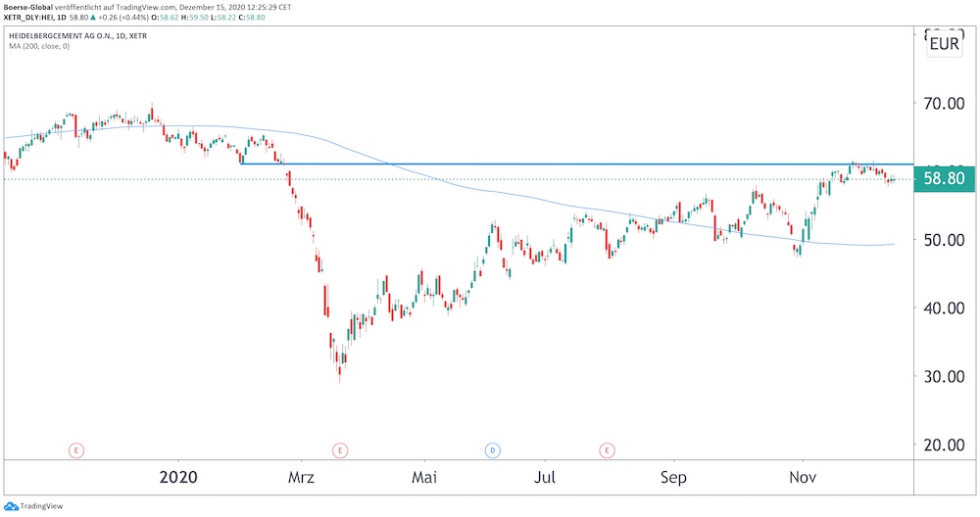This screenshot has width=980, height=517.
Task: Click the 50.00 price axis label
Action: pyautogui.click(x=944, y=240)
